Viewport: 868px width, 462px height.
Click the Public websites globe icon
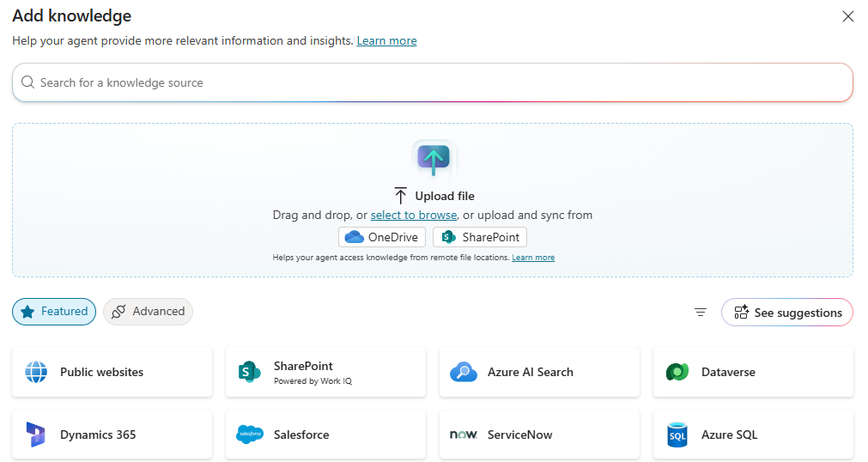tap(36, 372)
